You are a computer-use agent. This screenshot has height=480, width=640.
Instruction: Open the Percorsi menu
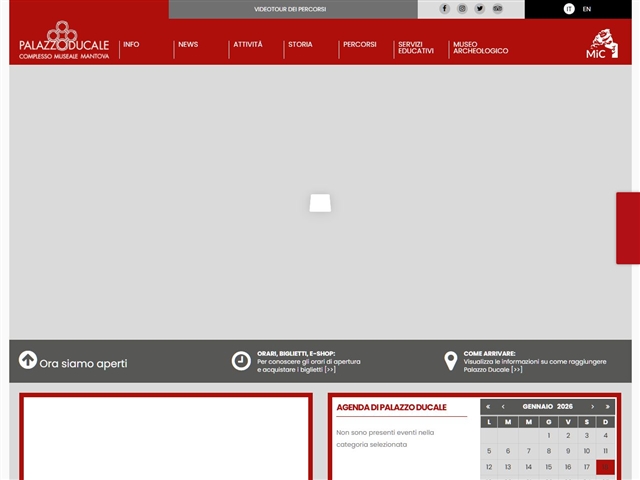click(x=359, y=45)
